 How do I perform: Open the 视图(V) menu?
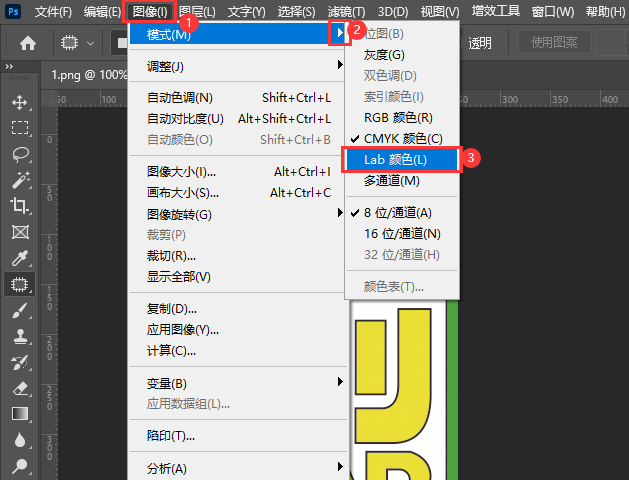pyautogui.click(x=440, y=12)
